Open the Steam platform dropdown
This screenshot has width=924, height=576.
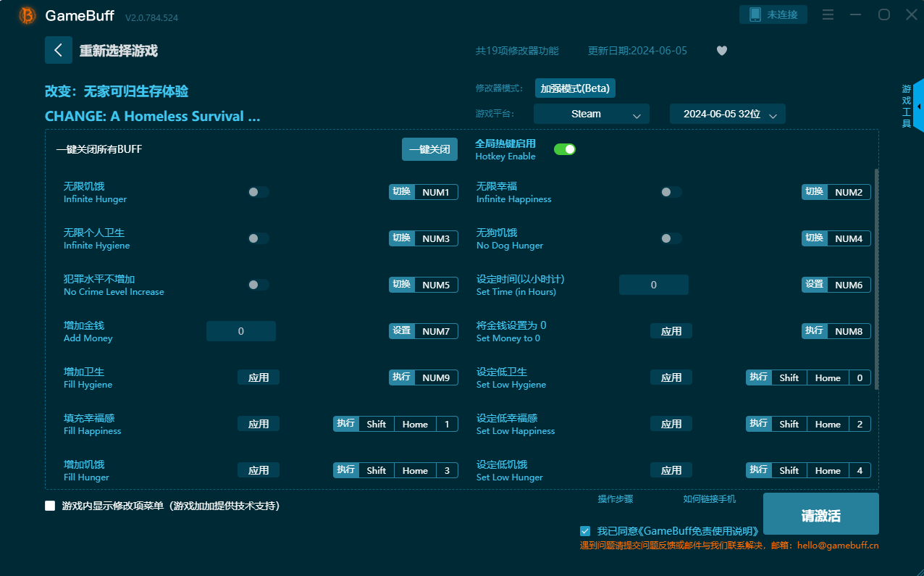click(592, 114)
